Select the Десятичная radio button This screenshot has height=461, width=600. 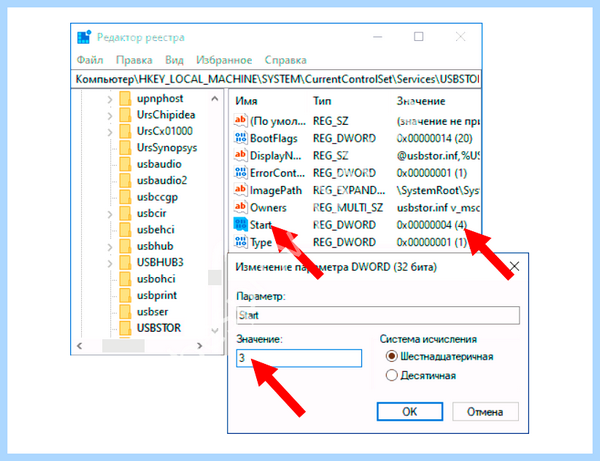(x=391, y=375)
